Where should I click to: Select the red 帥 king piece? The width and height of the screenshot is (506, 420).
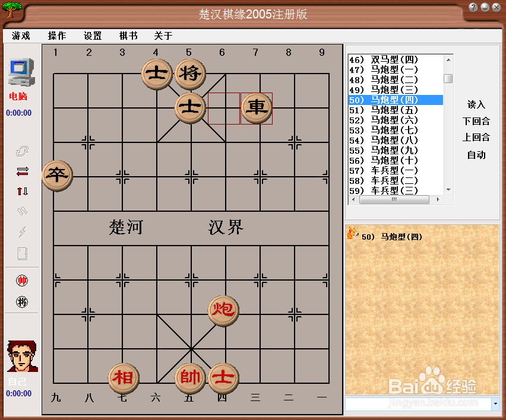click(190, 378)
